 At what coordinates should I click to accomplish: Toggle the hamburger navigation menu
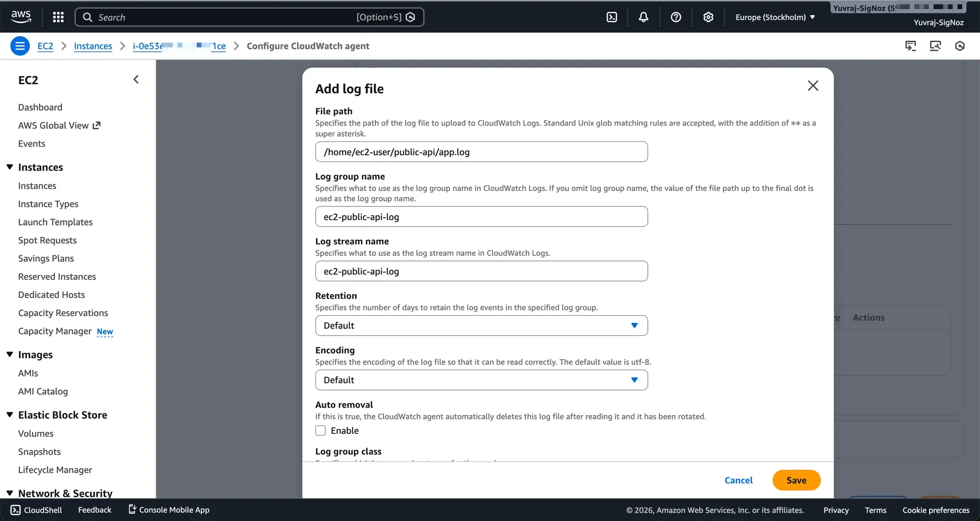coord(20,46)
